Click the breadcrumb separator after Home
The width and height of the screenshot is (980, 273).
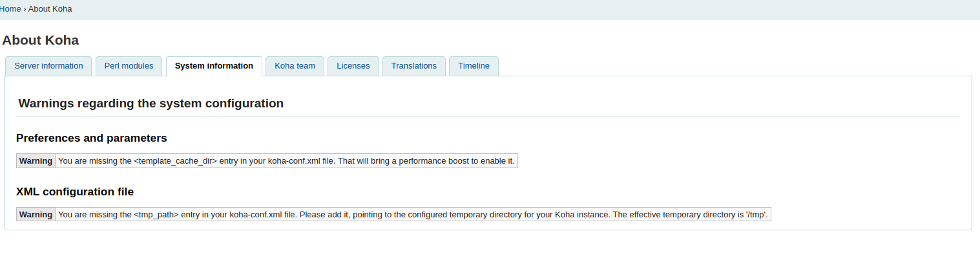point(25,9)
